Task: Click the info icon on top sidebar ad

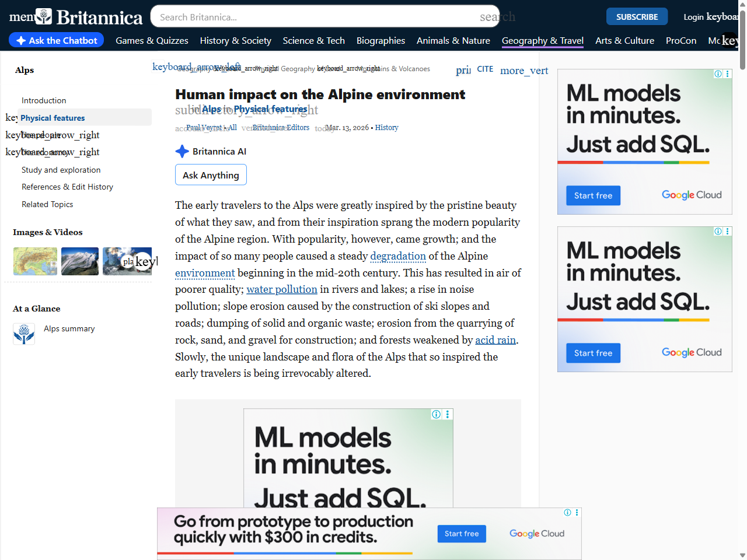Action: (x=718, y=74)
